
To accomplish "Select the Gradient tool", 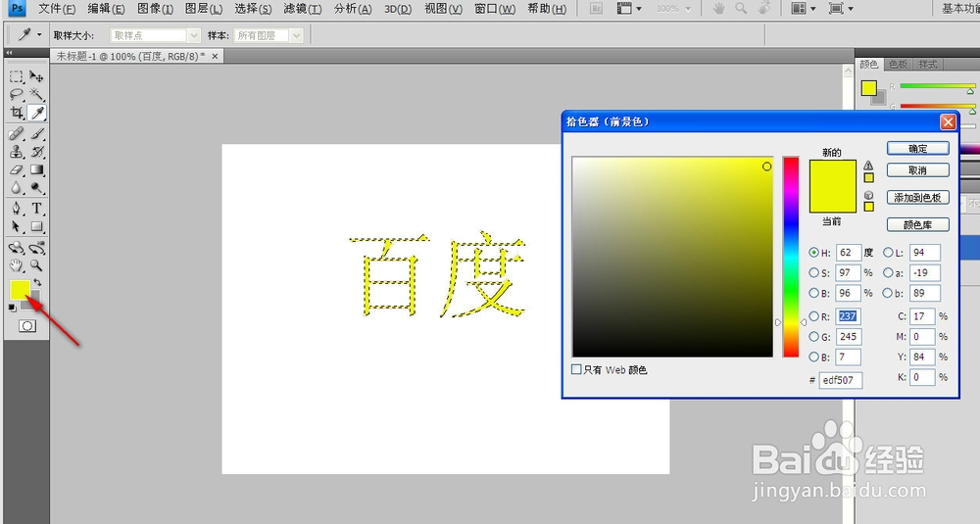I will (37, 169).
